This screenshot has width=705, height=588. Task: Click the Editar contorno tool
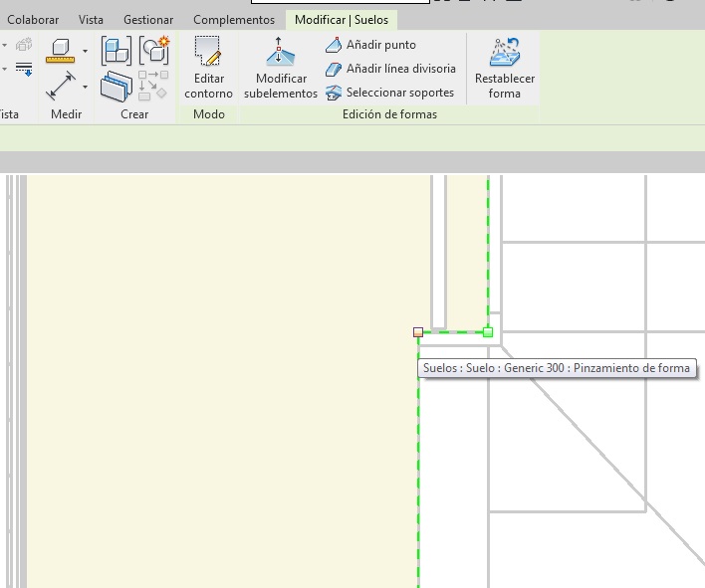[x=208, y=68]
